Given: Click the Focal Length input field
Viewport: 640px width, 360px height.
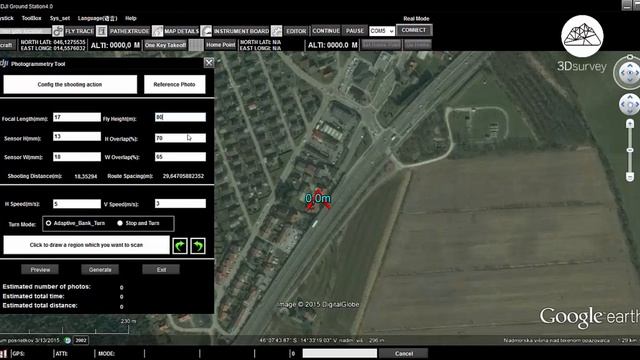Looking at the screenshot, I should pos(77,117).
